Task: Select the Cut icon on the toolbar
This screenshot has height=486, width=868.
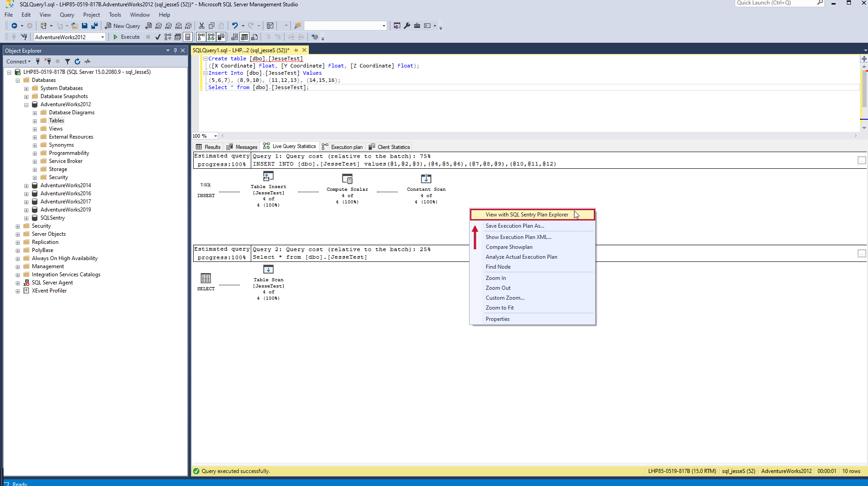Action: point(202,26)
